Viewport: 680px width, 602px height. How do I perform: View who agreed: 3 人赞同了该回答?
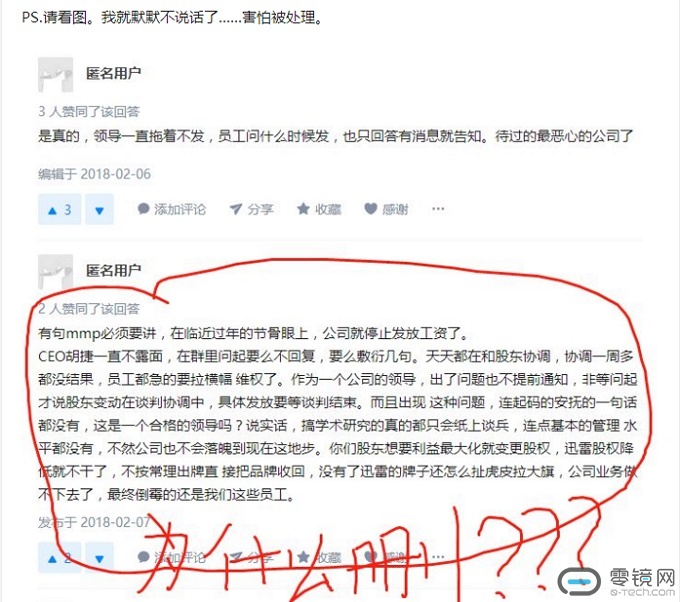89,111
